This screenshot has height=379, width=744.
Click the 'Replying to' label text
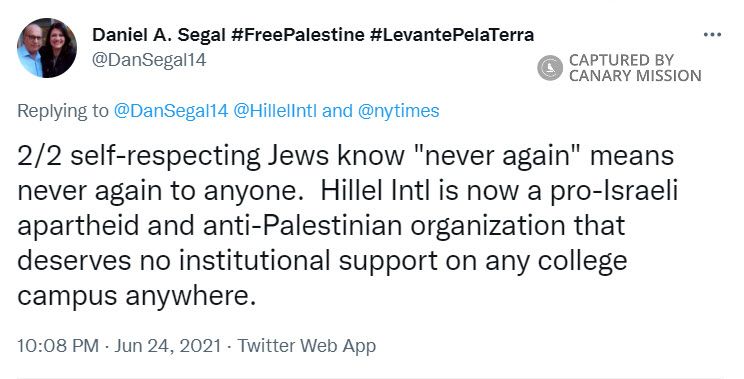[x=63, y=111]
